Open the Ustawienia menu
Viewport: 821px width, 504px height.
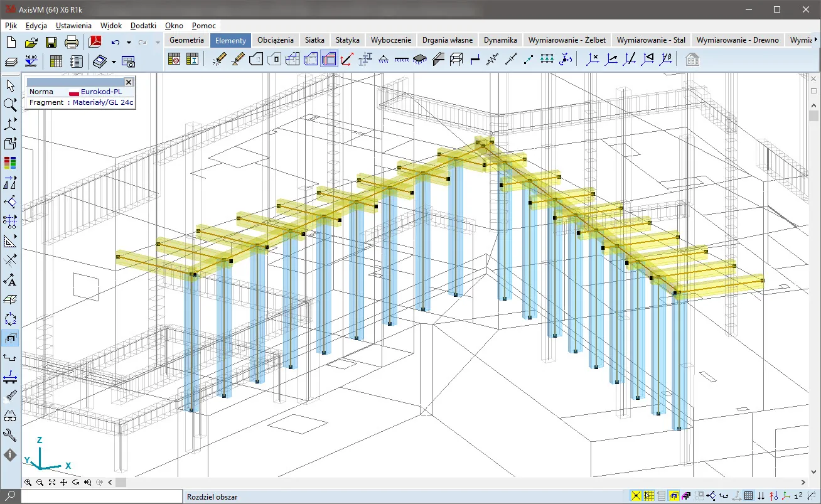coord(73,26)
